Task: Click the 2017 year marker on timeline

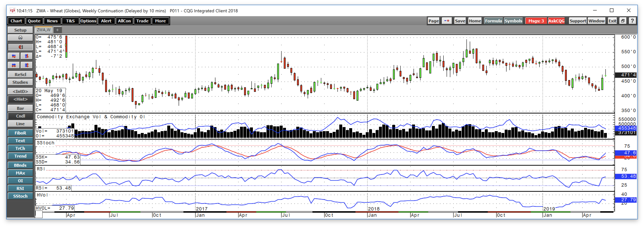Action: pos(202,209)
